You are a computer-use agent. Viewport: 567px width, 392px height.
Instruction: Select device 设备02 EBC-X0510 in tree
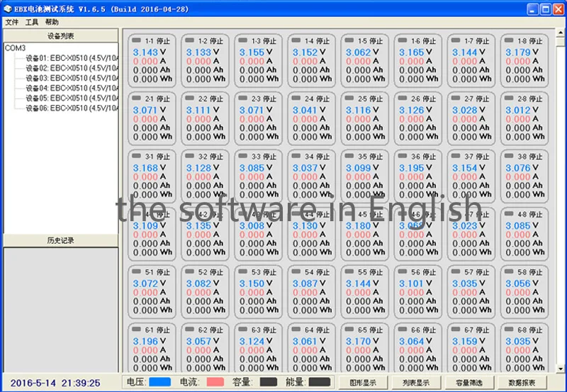click(x=72, y=68)
